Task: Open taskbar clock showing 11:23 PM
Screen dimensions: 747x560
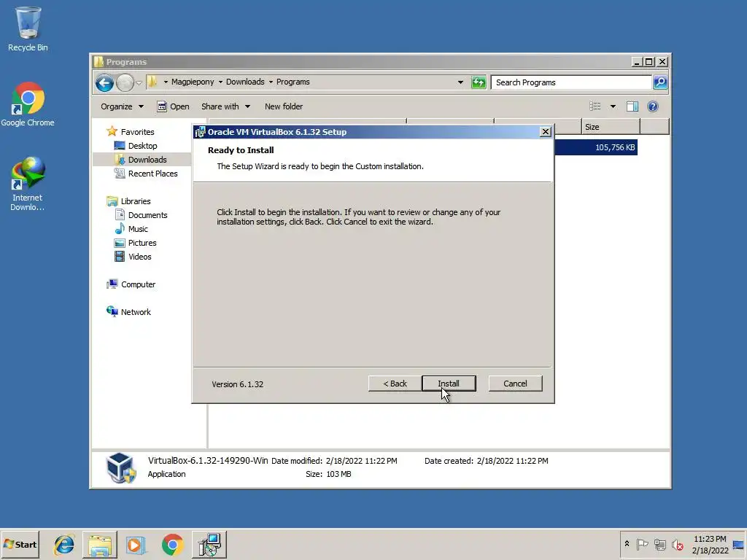Action: point(710,545)
